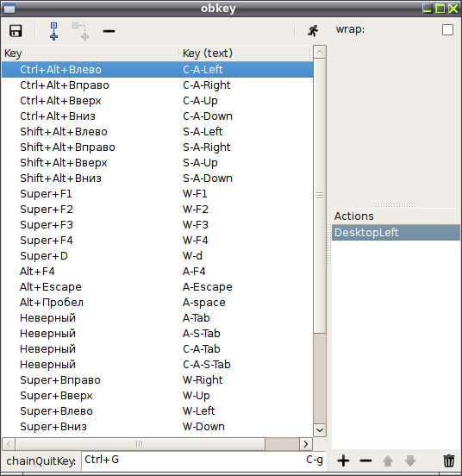Insert a child keybind via the toolbar

click(x=81, y=31)
